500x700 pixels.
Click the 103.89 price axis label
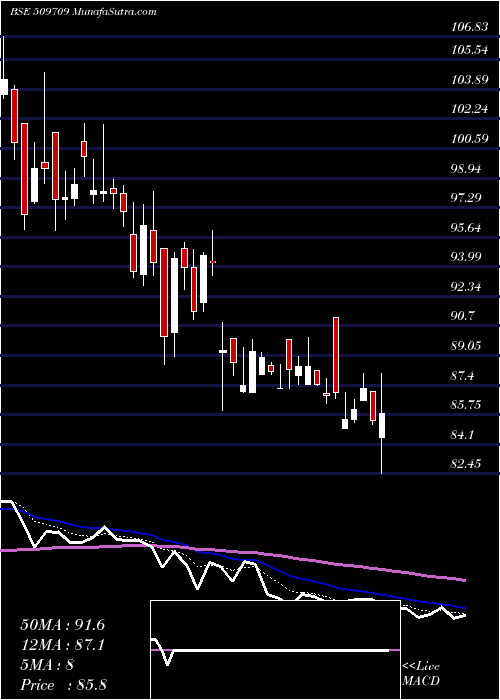[469, 80]
